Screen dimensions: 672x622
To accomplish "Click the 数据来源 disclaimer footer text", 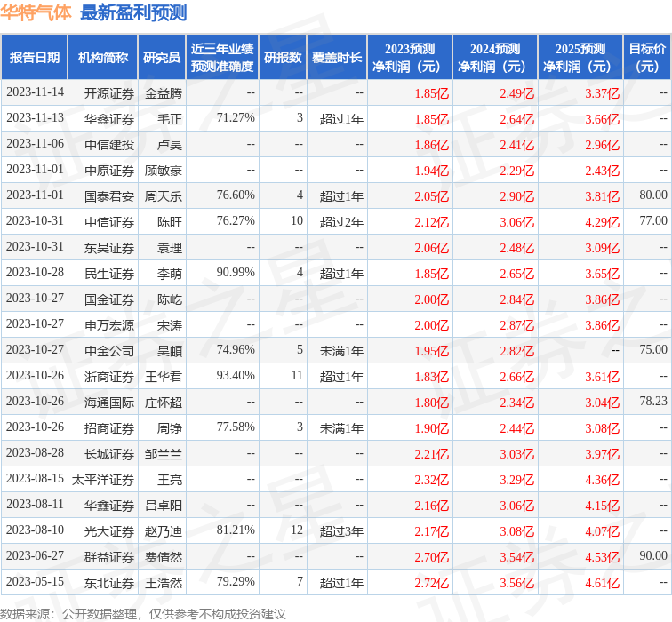I will tap(143, 614).
